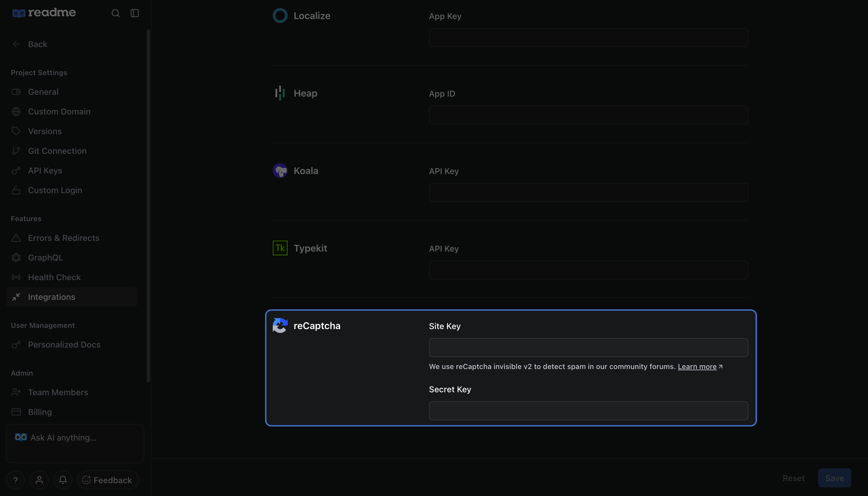Click the Ask AI anything box
The image size is (868, 496).
pos(75,443)
